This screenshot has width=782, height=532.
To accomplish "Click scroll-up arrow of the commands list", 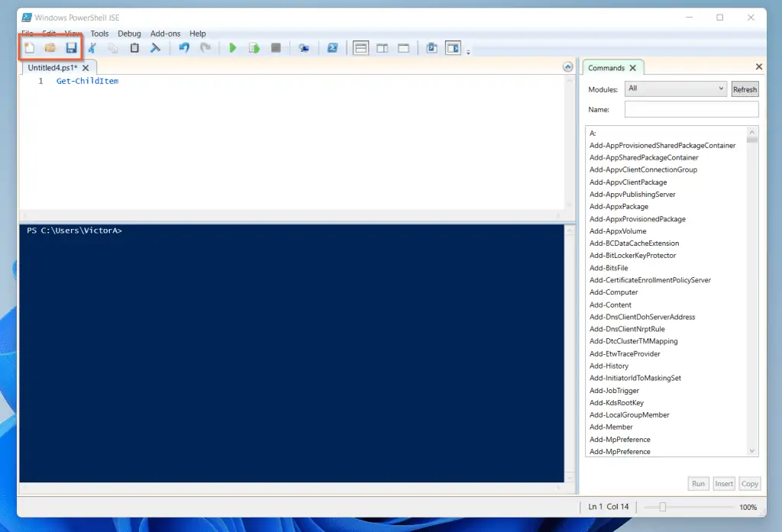I will tap(752, 133).
